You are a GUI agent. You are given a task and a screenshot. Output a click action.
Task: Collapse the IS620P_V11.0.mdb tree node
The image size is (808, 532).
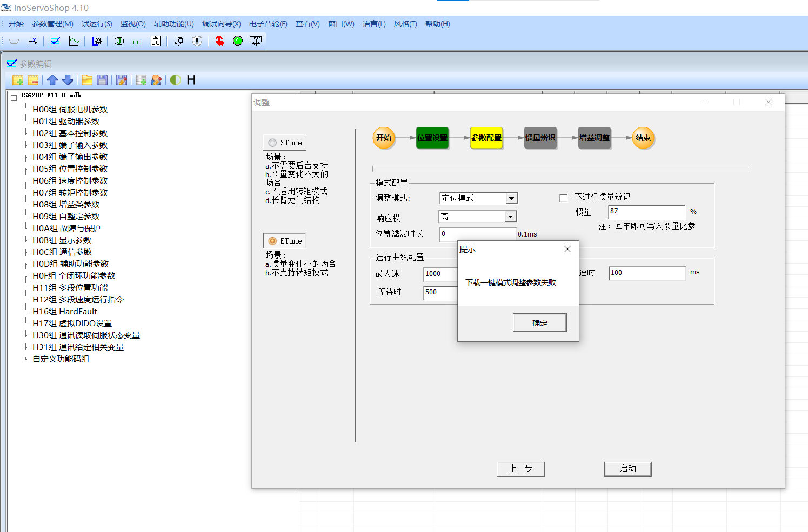click(14, 98)
